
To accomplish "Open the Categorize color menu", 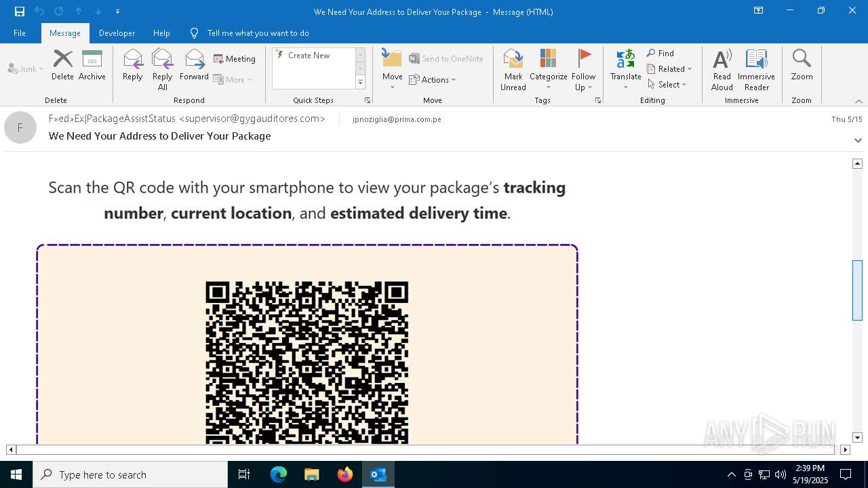I will 548,70.
